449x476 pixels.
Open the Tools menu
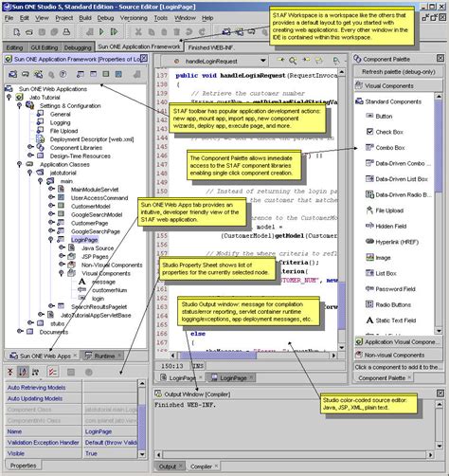(161, 18)
